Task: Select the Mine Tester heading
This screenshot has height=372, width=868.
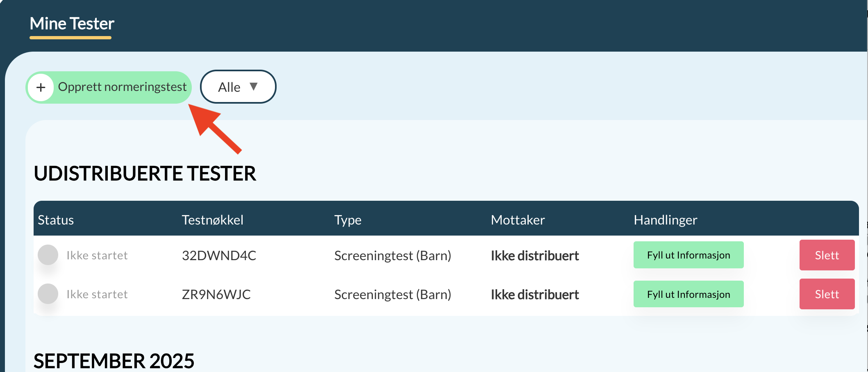Action: (x=71, y=24)
